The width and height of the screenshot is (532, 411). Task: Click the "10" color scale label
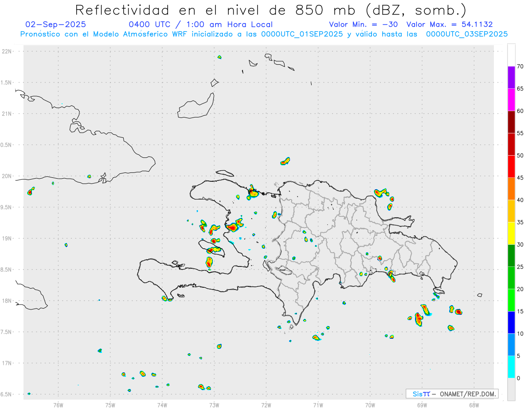(520, 333)
